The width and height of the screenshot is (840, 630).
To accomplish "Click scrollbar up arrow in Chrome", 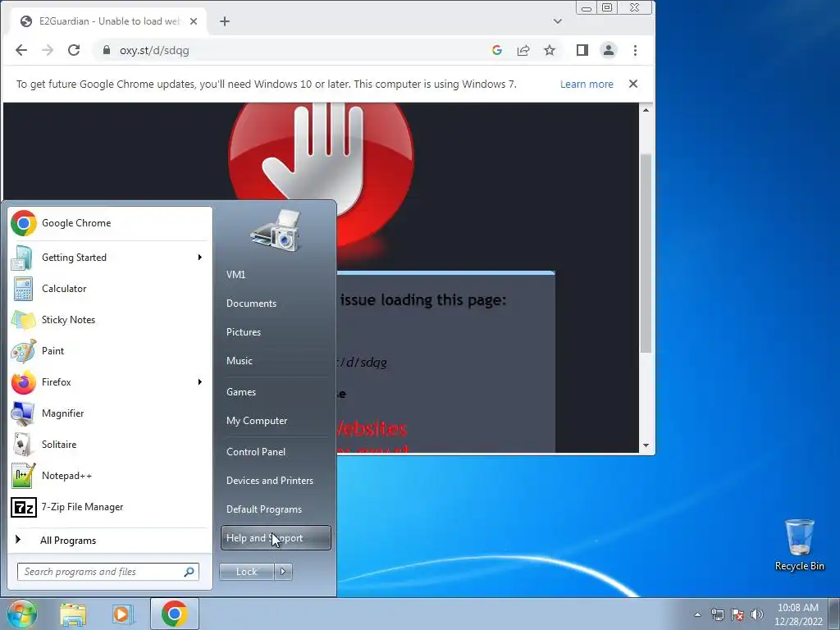I will [x=646, y=111].
